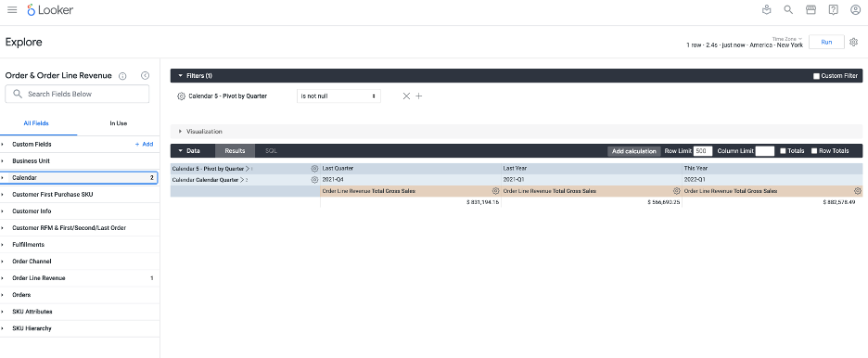Open Explore actions gear next to Run
The width and height of the screenshot is (868, 358).
point(853,42)
